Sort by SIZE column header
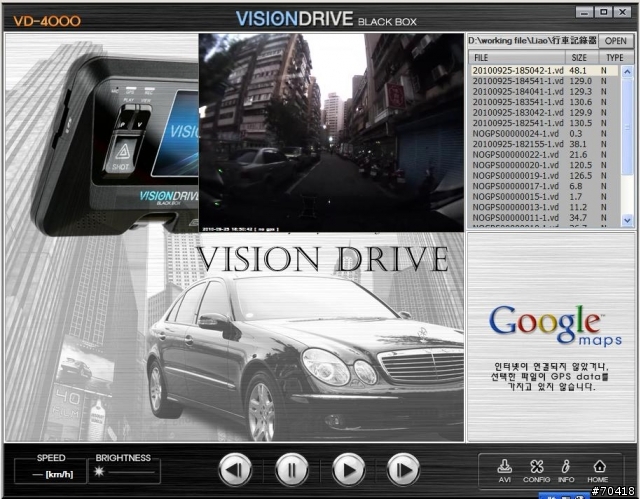The image size is (640, 499). pyautogui.click(x=582, y=58)
